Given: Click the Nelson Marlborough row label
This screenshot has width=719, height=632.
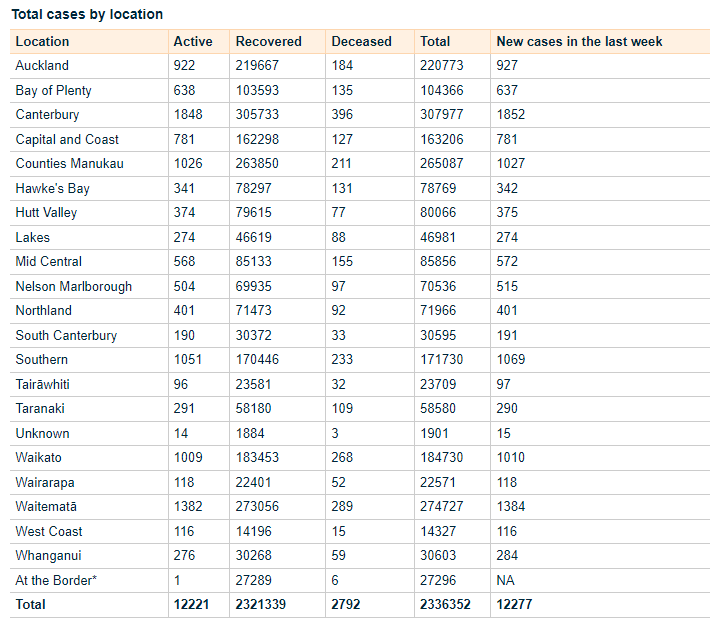Looking at the screenshot, I should point(74,286).
